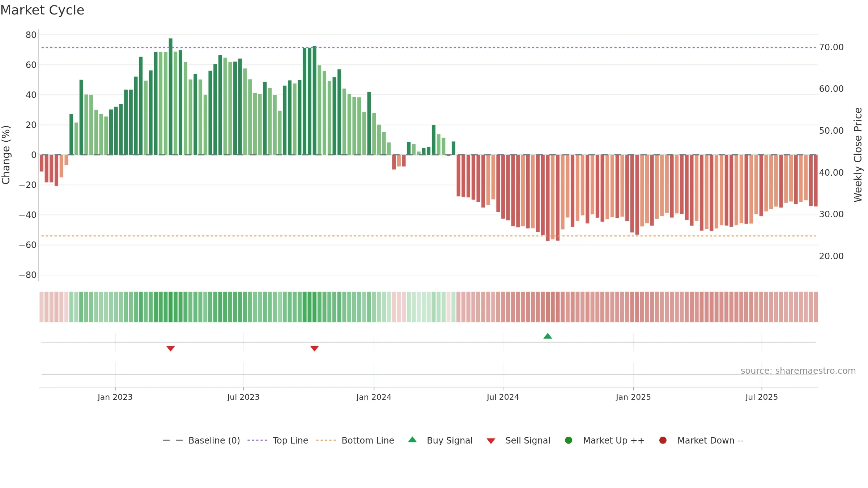Toggle the Sell Signal legend entry
Viewport: 868px width, 488px height.
[x=518, y=440]
